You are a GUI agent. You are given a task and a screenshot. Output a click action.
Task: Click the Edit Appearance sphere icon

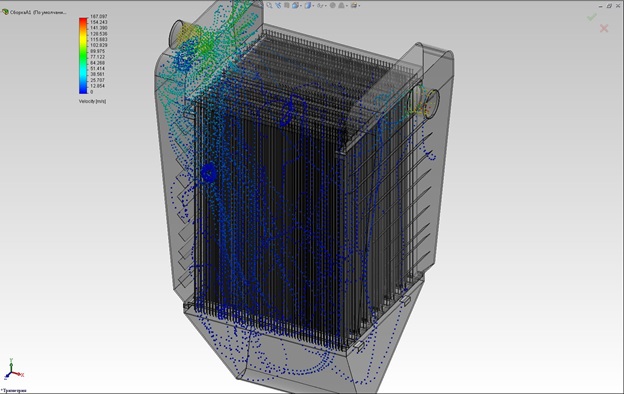[x=332, y=5]
